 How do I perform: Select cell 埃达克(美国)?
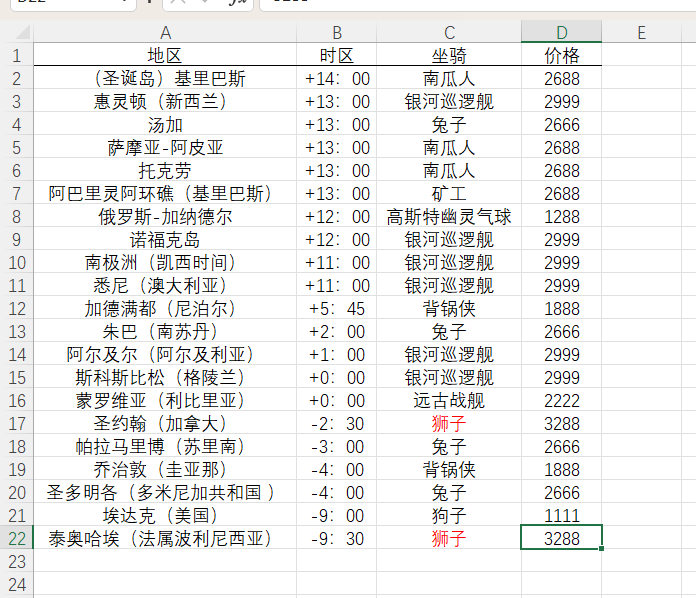click(x=165, y=516)
